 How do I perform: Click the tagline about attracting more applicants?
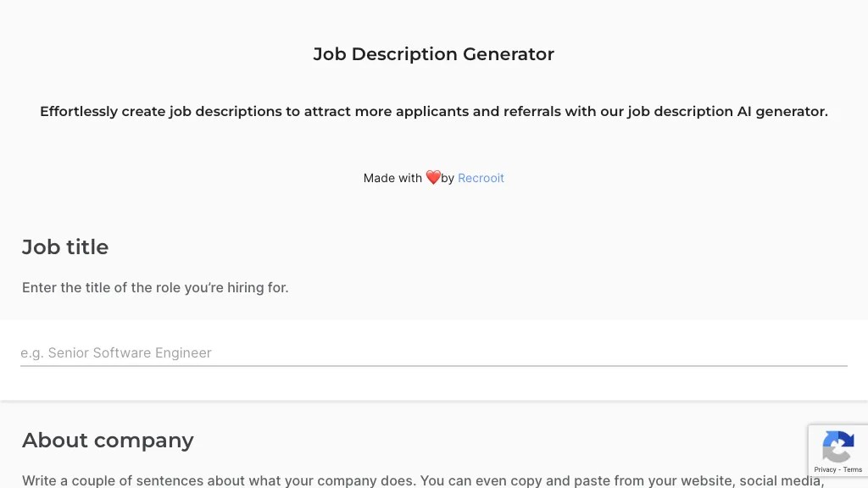pos(433,111)
